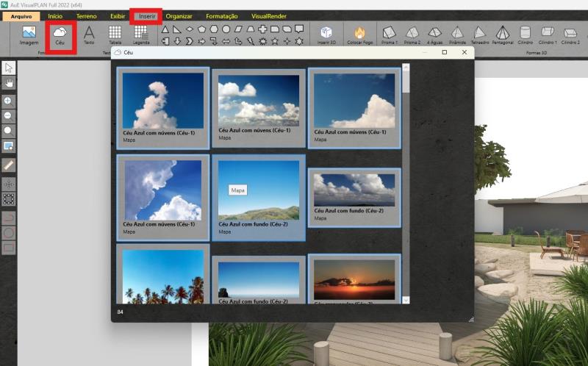Insert a Legenda legend

(x=141, y=35)
